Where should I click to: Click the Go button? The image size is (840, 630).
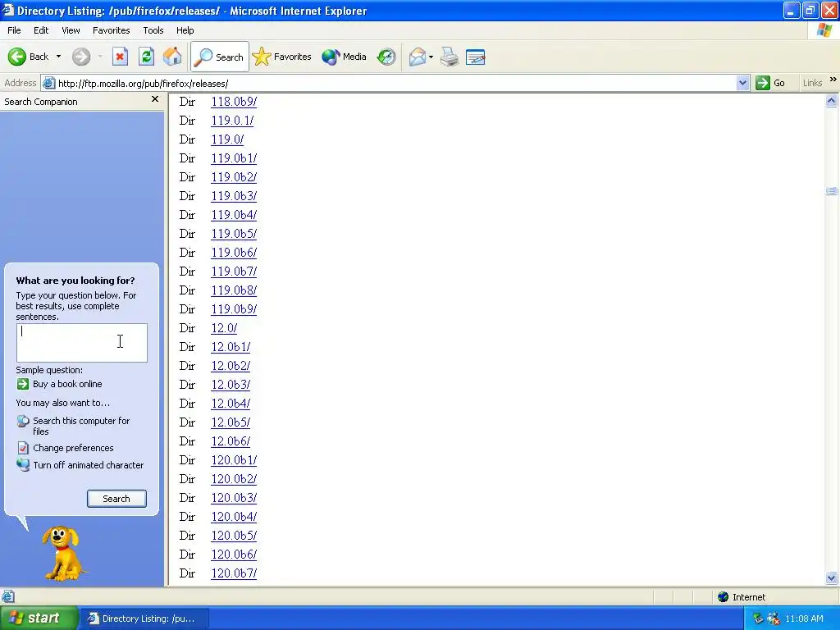[x=770, y=83]
